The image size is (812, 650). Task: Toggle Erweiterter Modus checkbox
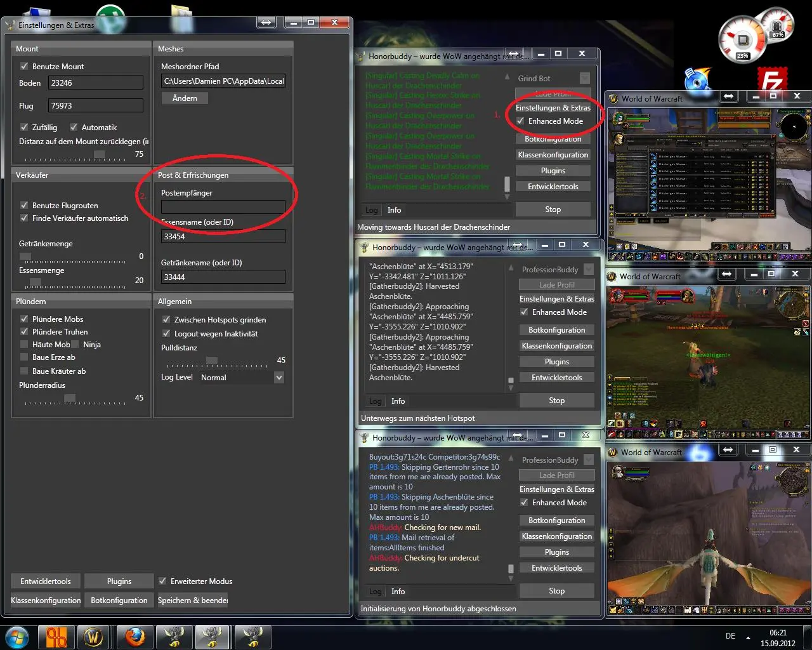click(162, 581)
